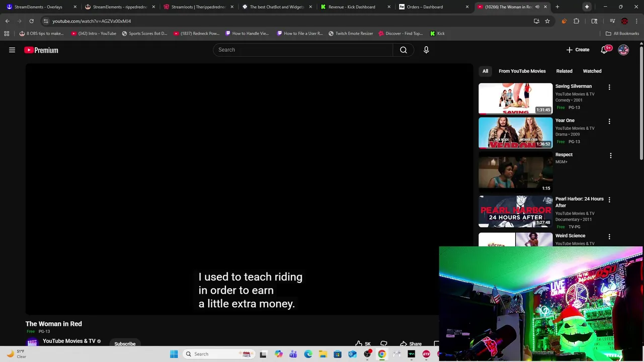Open the Saving Silverman thumbnail
Viewport: 644px width, 362px height.
[515, 99]
